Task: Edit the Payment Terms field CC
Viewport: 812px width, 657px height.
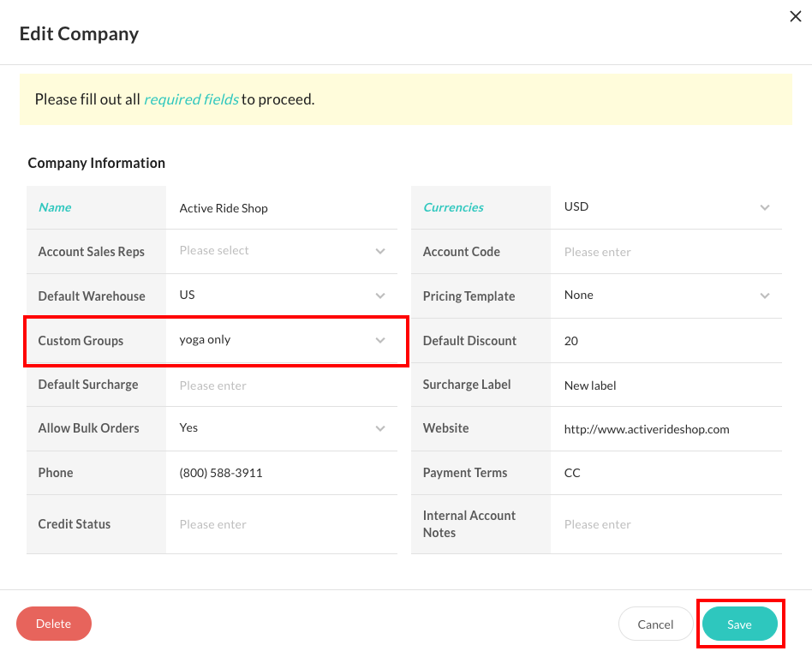Action: coord(666,473)
